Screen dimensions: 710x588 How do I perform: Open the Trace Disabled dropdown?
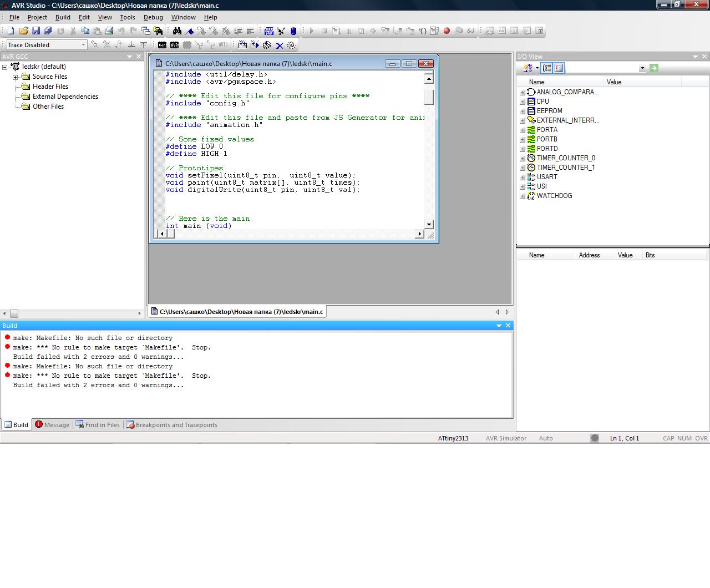tap(83, 45)
